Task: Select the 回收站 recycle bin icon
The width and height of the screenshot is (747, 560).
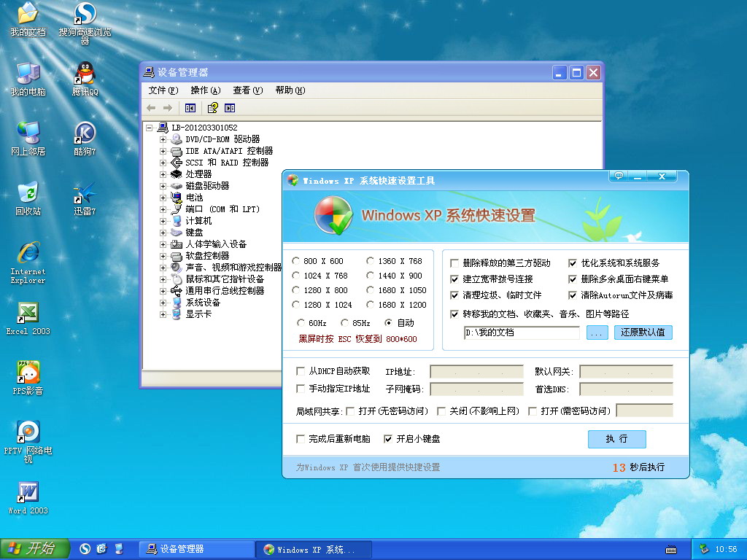Action: click(x=28, y=198)
